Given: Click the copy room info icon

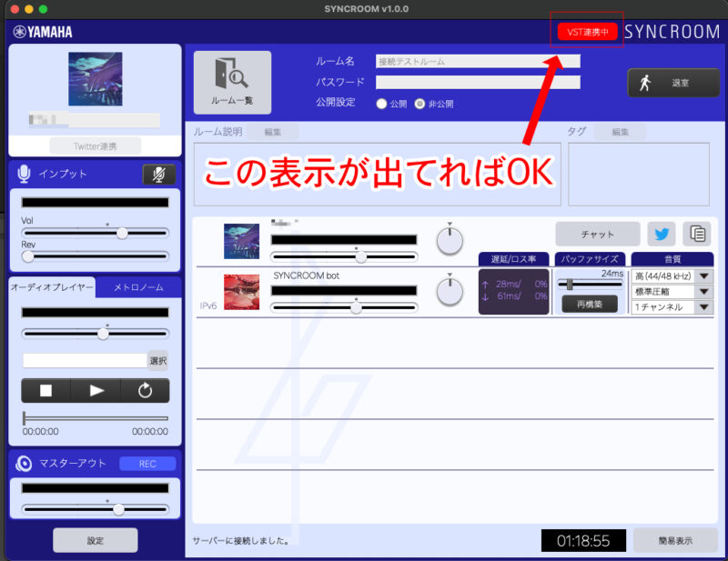Looking at the screenshot, I should (x=697, y=234).
